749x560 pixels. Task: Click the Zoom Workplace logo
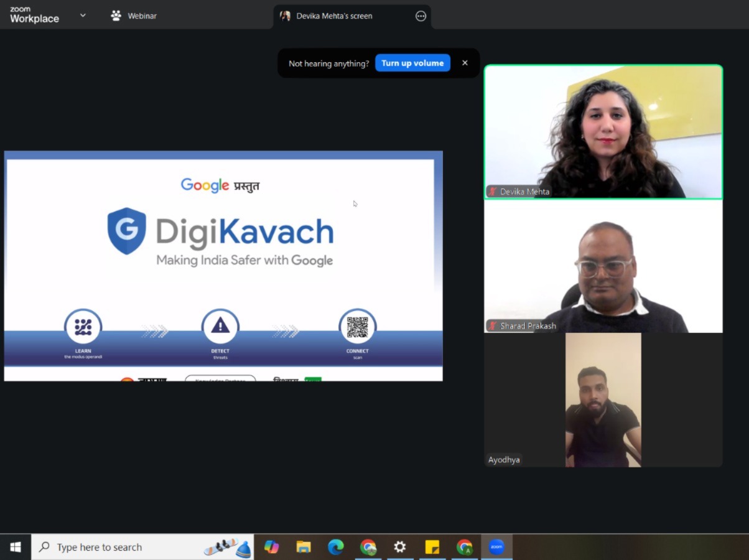click(34, 16)
